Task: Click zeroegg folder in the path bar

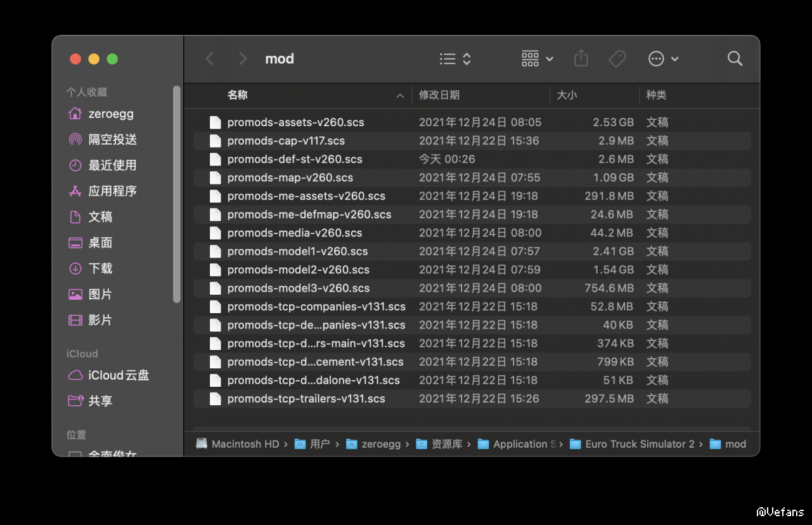Action: click(373, 444)
